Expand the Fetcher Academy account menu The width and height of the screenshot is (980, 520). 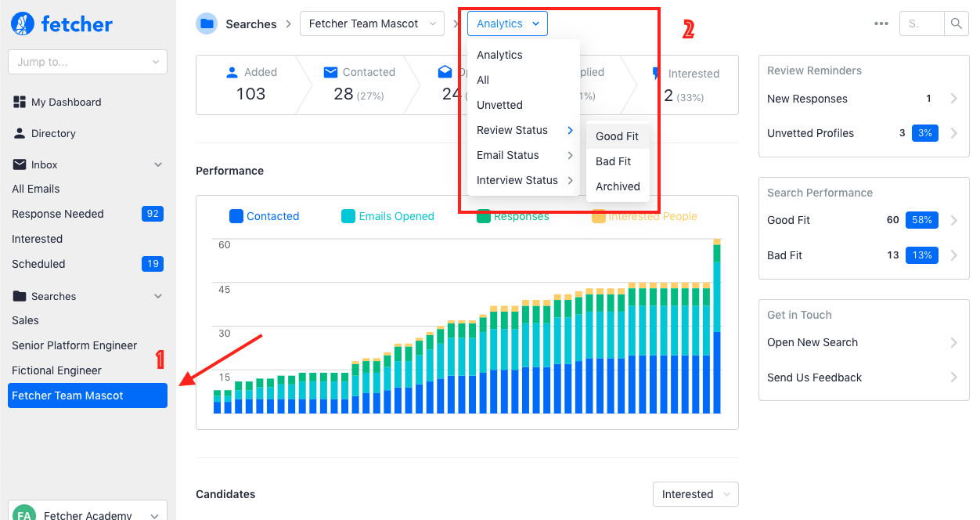coord(154,515)
